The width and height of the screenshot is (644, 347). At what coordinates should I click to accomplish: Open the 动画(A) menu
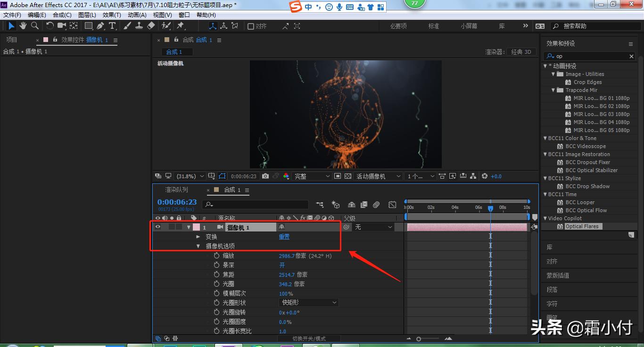[137, 15]
